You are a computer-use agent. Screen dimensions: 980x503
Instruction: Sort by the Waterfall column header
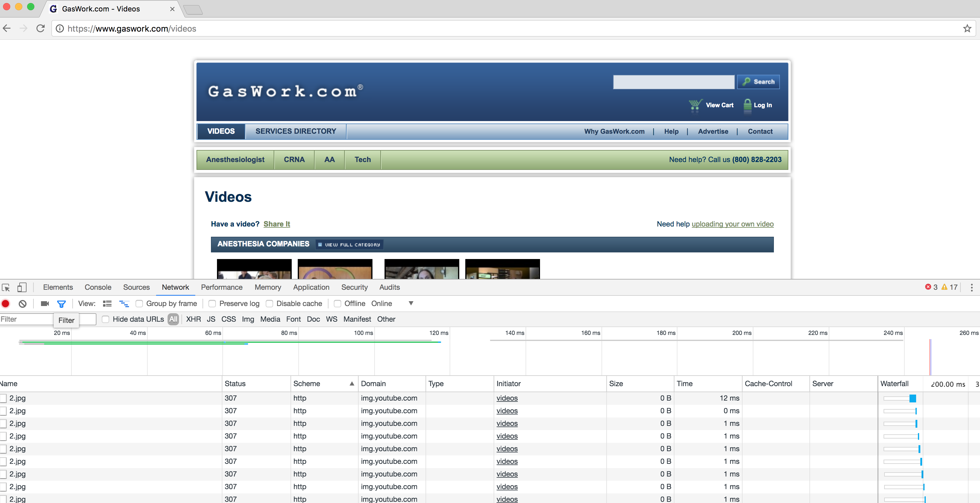[x=894, y=384]
